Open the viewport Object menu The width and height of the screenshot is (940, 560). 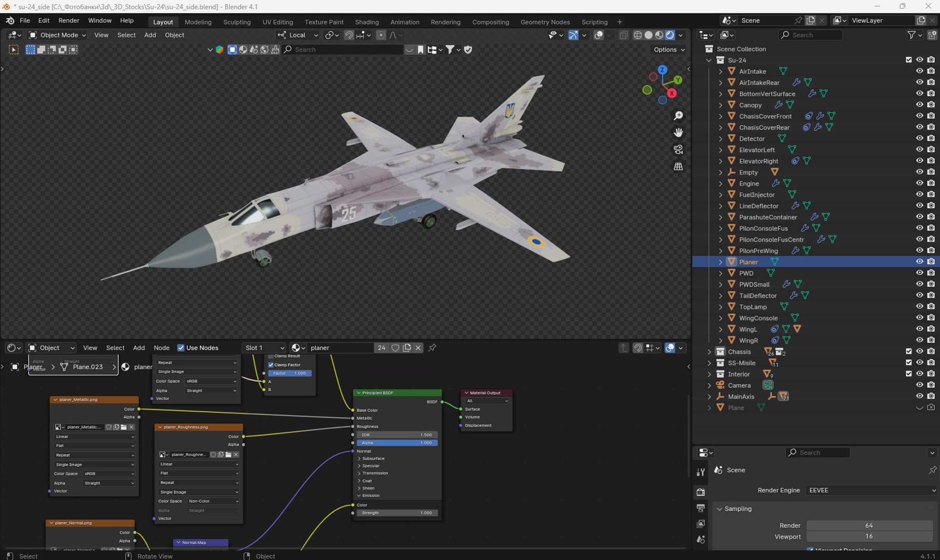click(x=174, y=35)
